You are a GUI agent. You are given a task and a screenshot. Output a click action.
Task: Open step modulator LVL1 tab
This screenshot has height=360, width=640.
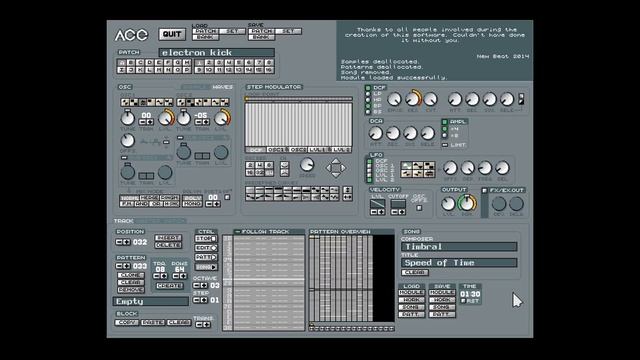tap(318, 150)
